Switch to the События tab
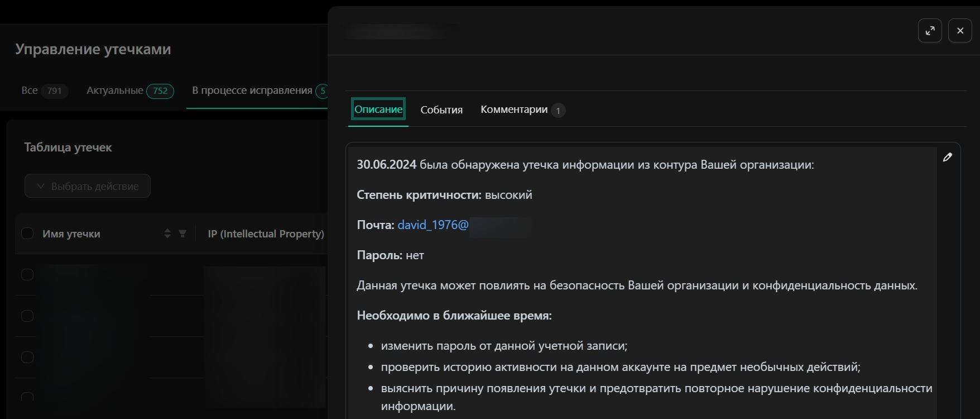This screenshot has height=419, width=980. [x=441, y=109]
